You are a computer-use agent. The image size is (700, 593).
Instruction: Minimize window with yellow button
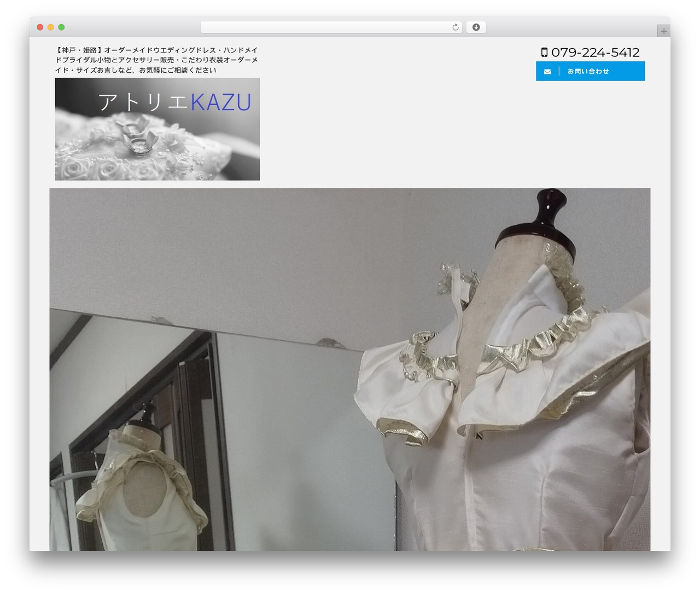click(x=50, y=27)
